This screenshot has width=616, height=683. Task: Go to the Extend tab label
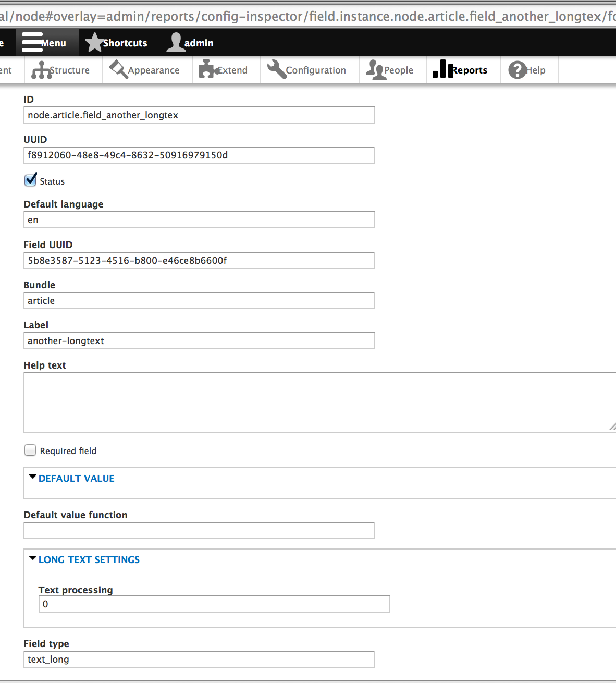pyautogui.click(x=232, y=70)
